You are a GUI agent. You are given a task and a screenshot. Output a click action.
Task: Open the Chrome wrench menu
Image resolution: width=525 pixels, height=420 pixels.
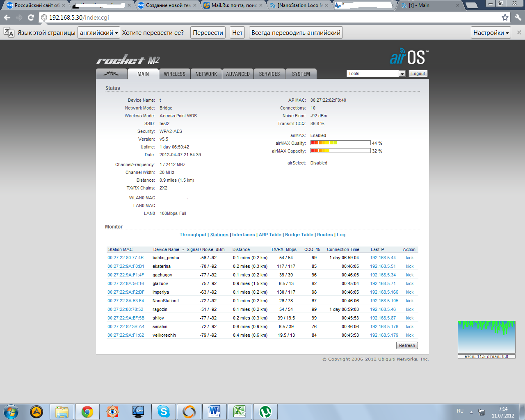518,18
